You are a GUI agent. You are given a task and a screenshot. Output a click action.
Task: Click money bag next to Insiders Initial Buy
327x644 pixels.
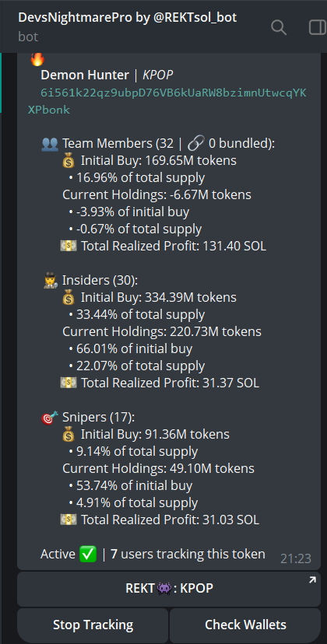tap(69, 298)
